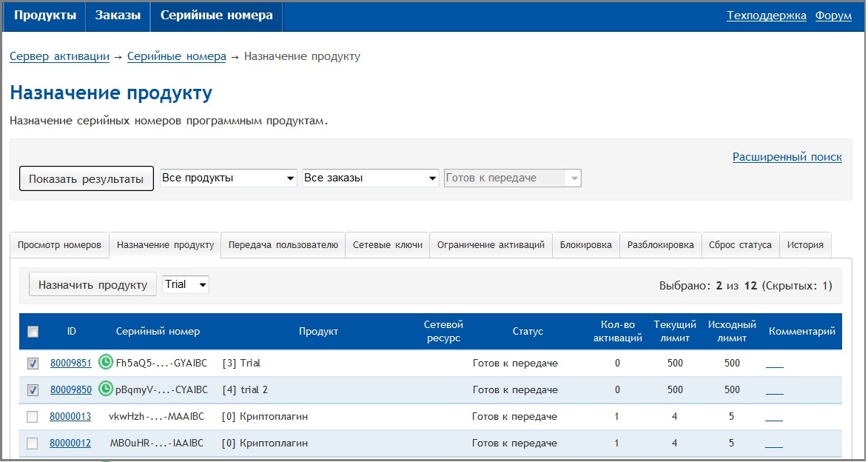Click green clock icon for serial Fh5aQ5
This screenshot has width=868, height=462.
(x=107, y=363)
